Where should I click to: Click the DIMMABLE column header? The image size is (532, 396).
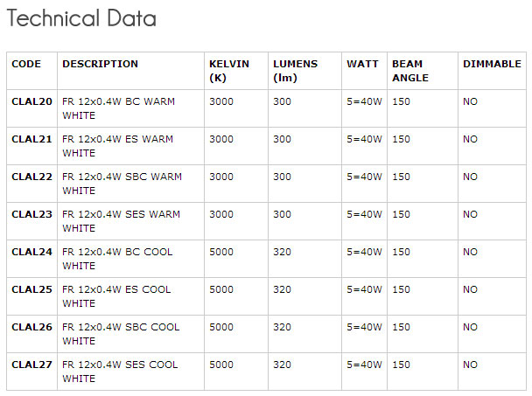click(492, 64)
